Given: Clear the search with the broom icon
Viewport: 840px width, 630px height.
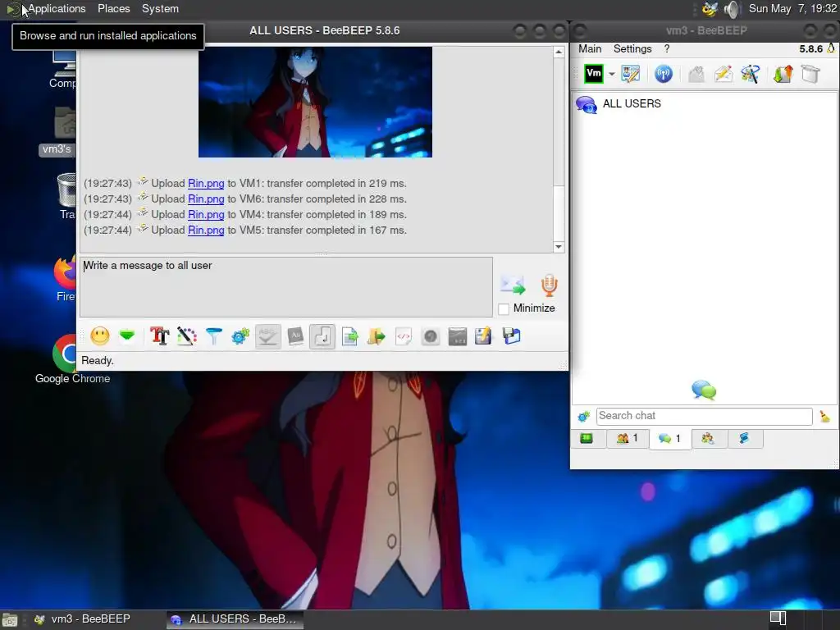Looking at the screenshot, I should coord(824,416).
